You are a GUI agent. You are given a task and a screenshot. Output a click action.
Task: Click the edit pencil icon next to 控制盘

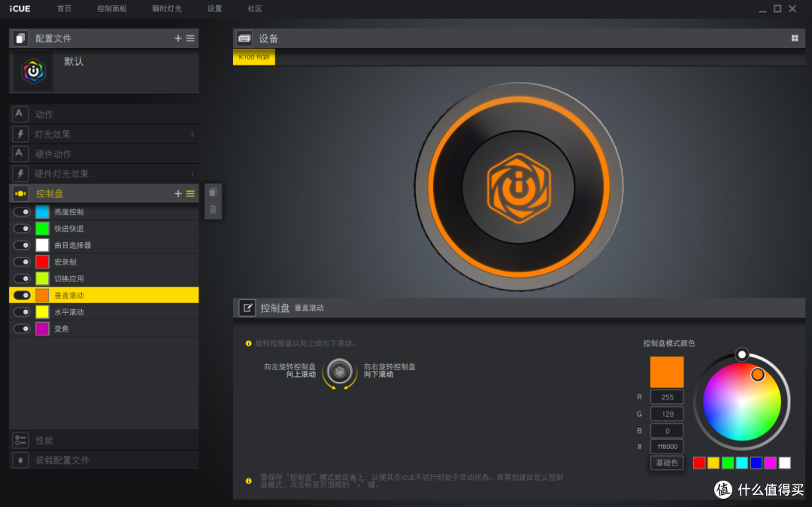tap(247, 308)
